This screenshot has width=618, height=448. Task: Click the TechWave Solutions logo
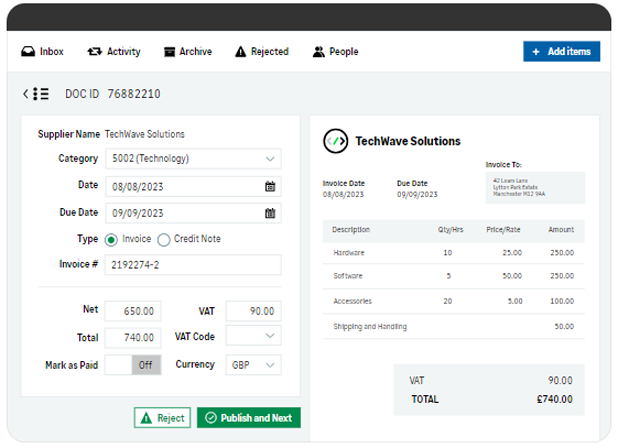[x=336, y=141]
